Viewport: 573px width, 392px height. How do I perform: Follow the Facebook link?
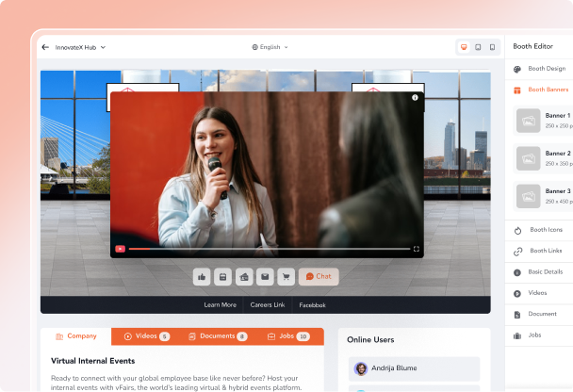pyautogui.click(x=312, y=305)
